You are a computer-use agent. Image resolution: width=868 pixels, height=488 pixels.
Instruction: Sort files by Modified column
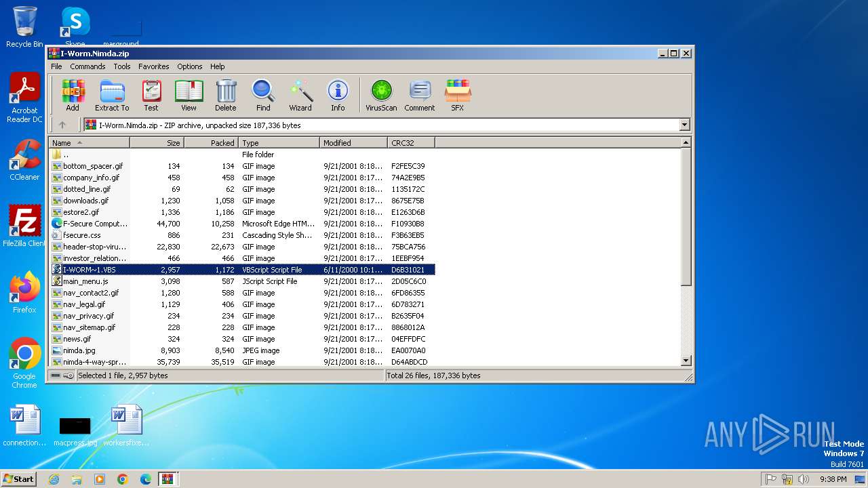pos(353,142)
